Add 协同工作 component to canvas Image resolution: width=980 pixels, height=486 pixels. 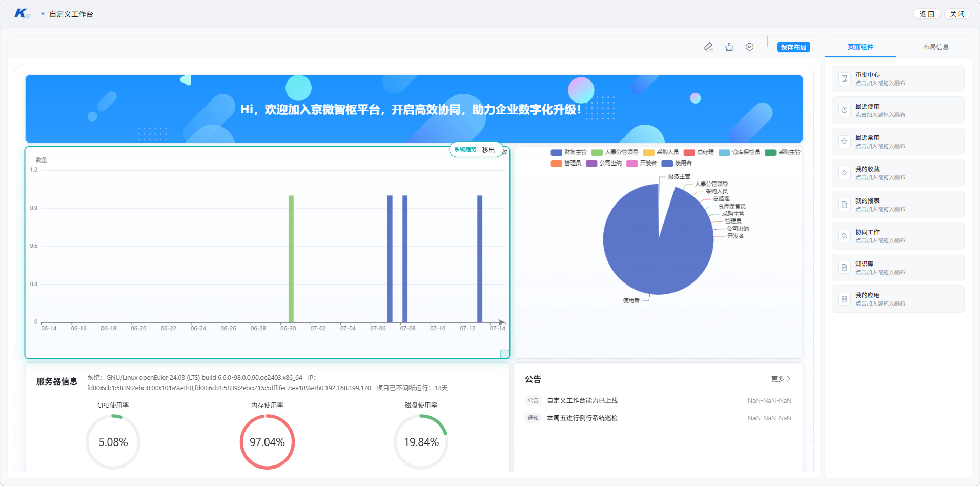(898, 236)
